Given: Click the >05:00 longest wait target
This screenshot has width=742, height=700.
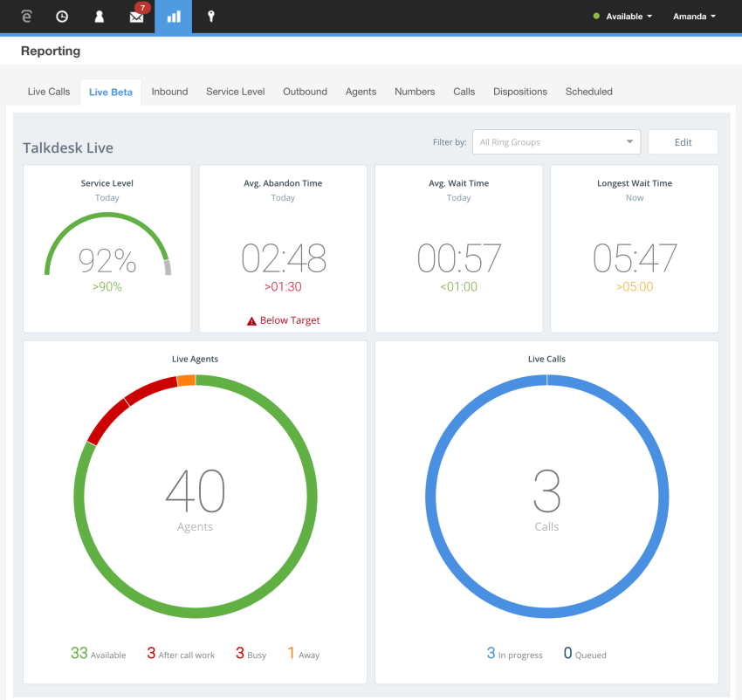Looking at the screenshot, I should tap(635, 287).
